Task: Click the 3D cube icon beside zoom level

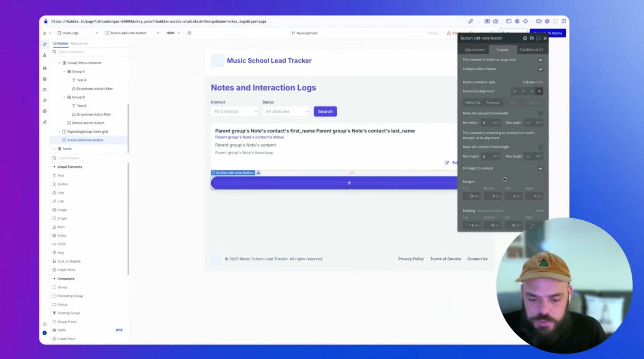Action: click(189, 33)
